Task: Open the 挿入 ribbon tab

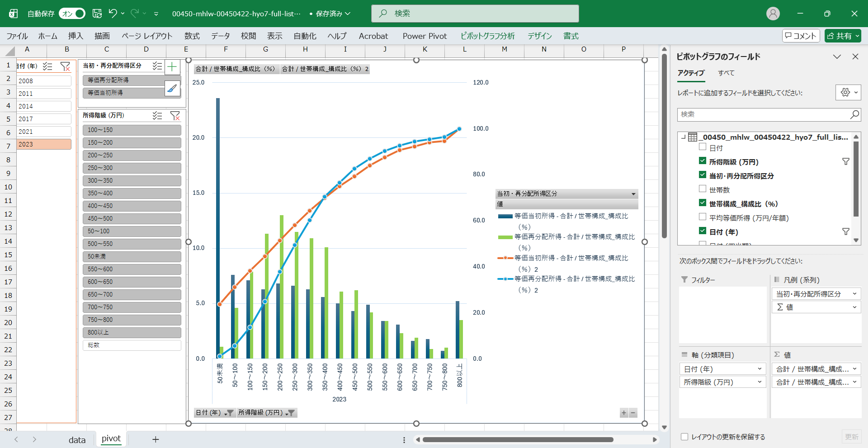Action: pos(75,36)
